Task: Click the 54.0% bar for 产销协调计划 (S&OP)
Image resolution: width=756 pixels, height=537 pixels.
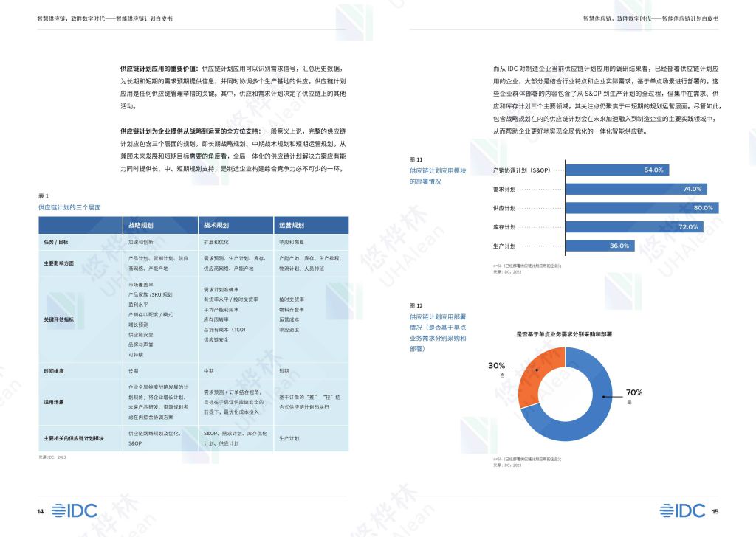Action: (617, 170)
